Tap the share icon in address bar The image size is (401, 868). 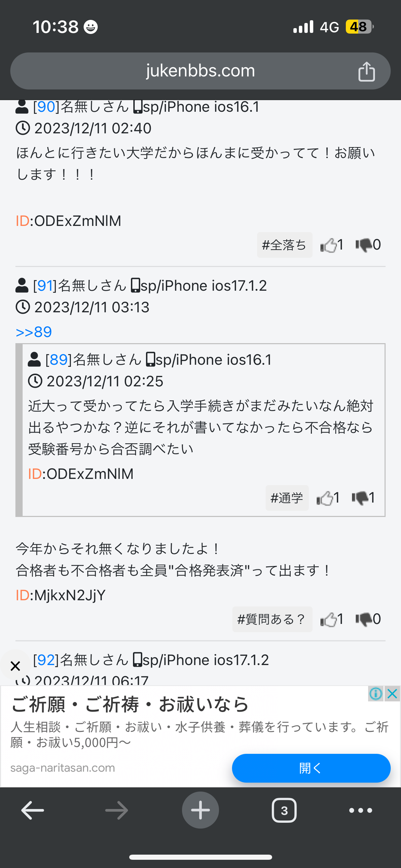pyautogui.click(x=366, y=71)
